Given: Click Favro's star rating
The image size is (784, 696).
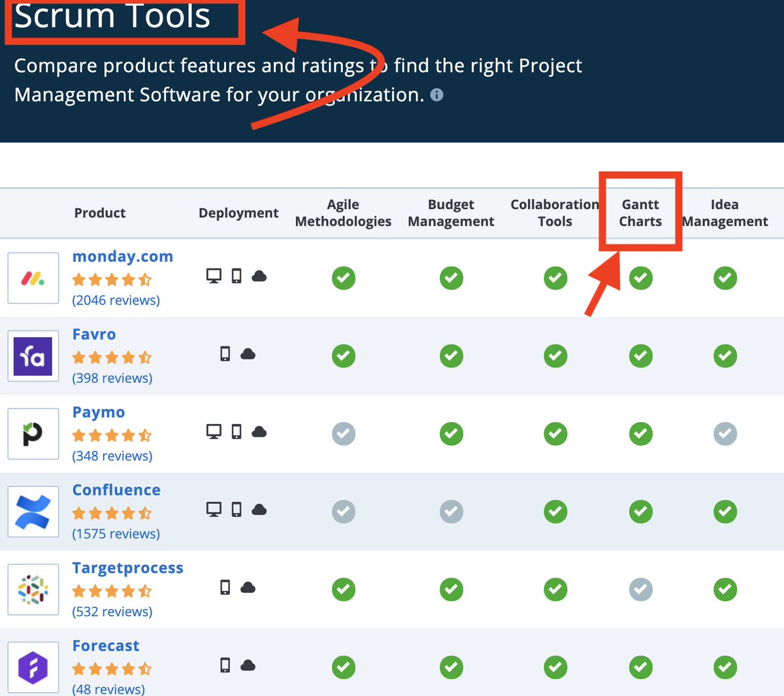Looking at the screenshot, I should (x=112, y=357).
